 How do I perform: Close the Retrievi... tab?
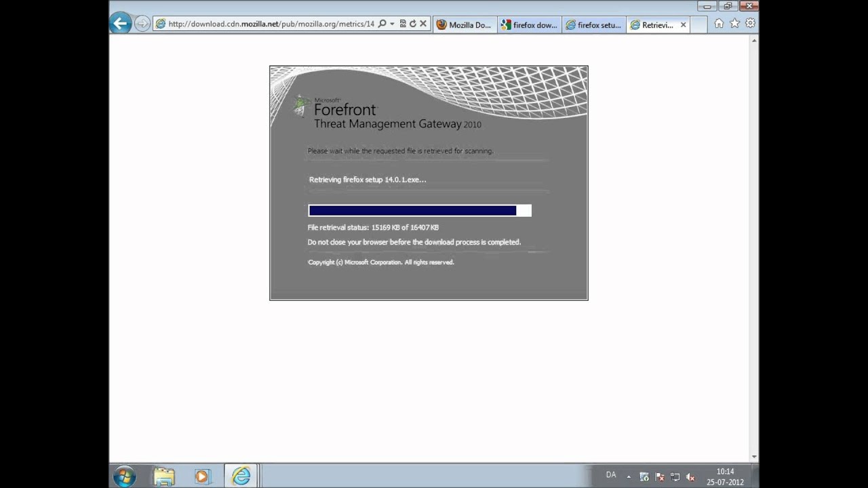(x=683, y=25)
